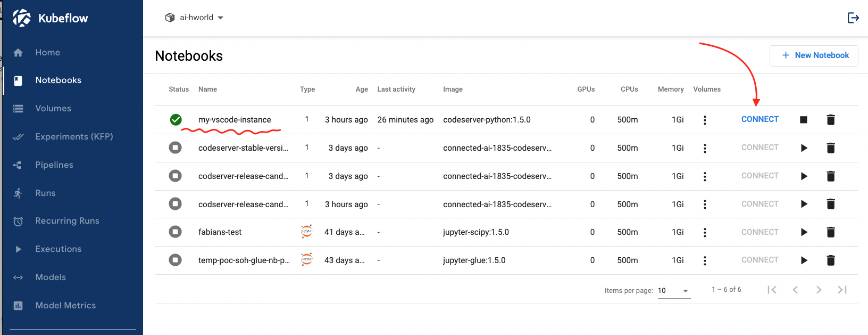
Task: Connect to my-vscode-instance notebook
Action: (x=759, y=119)
